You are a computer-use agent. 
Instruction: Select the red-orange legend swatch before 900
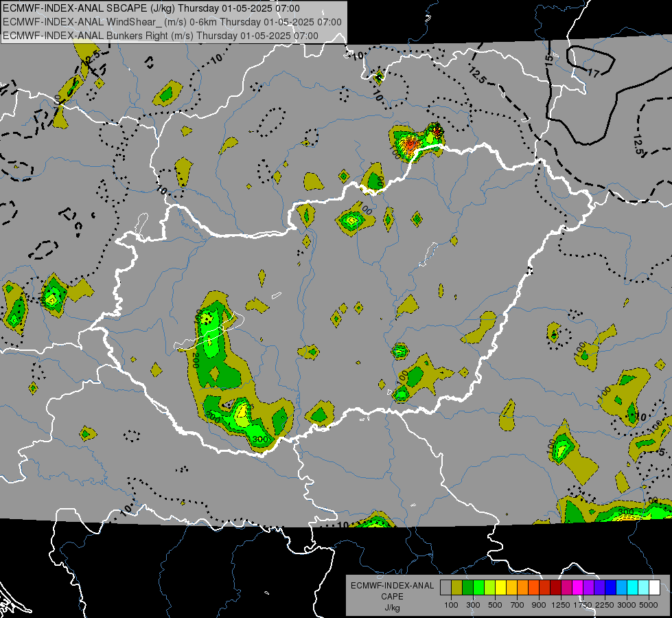533,588
